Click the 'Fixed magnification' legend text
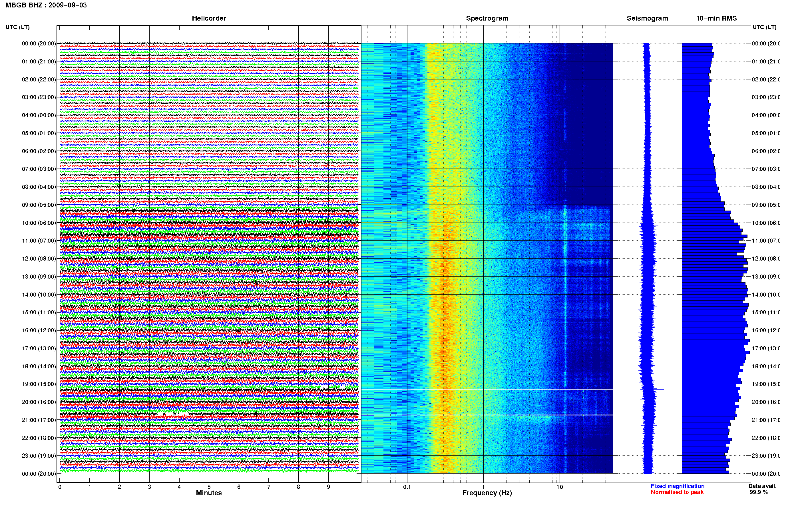The height and width of the screenshot is (508, 812). 678,486
